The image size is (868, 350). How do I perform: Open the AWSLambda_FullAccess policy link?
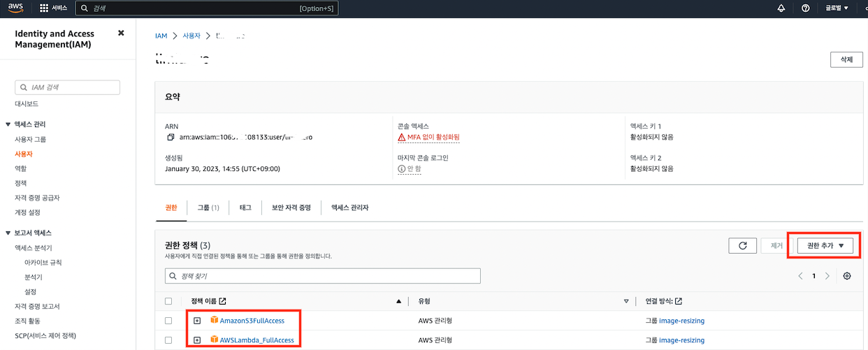[x=258, y=340]
